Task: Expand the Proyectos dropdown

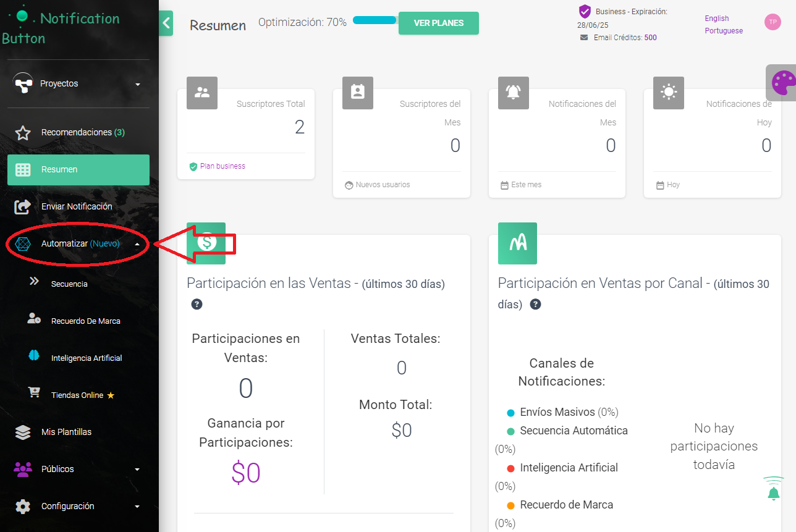Action: (138, 83)
